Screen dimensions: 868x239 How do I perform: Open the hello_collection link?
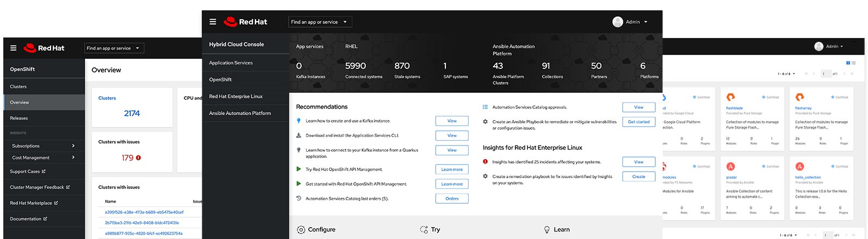pos(808,178)
